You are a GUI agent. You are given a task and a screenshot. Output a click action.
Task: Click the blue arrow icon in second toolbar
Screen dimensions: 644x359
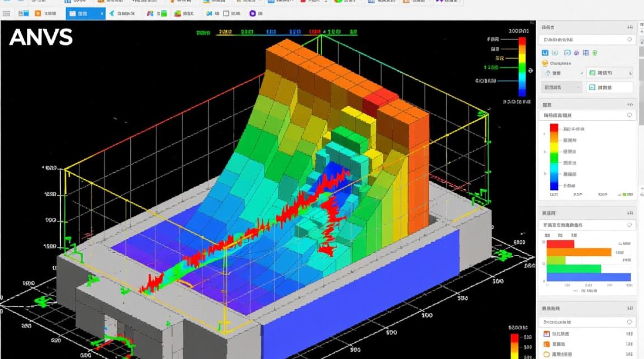tap(112, 13)
